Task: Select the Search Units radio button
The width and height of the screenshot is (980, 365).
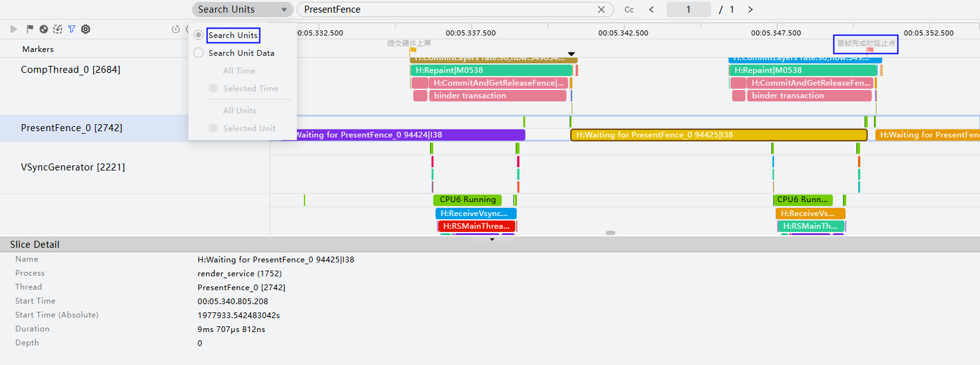Action: point(199,35)
